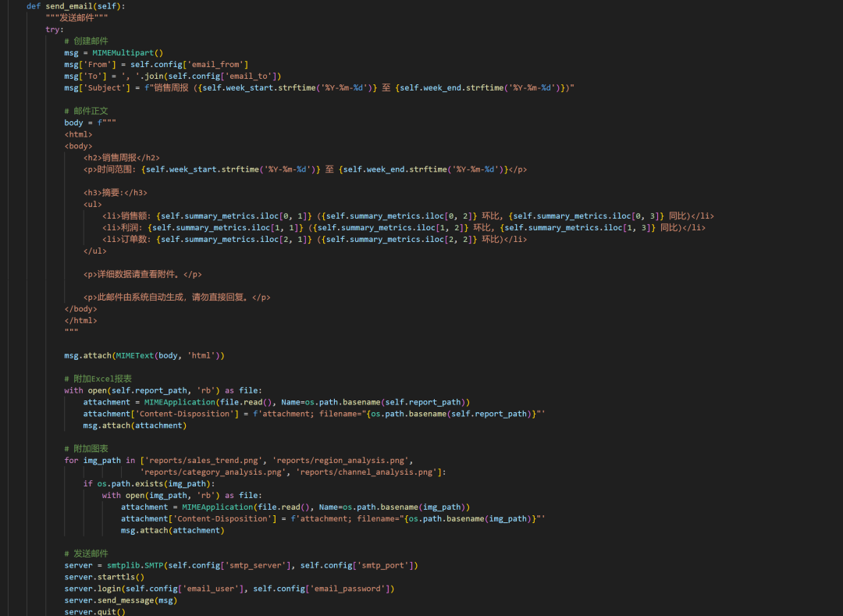The width and height of the screenshot is (843, 616).
Task: Click the '# 附加Excel报表' comment
Action: tap(98, 379)
